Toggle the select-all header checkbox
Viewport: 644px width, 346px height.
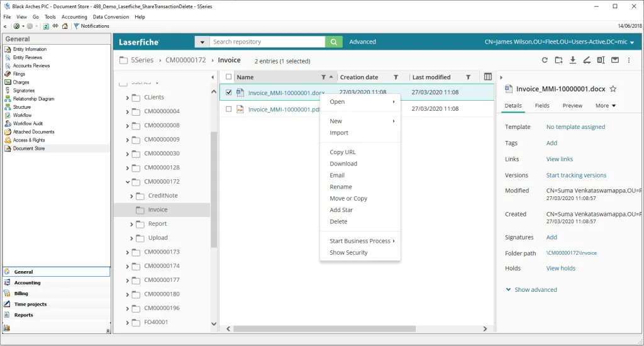pyautogui.click(x=229, y=77)
